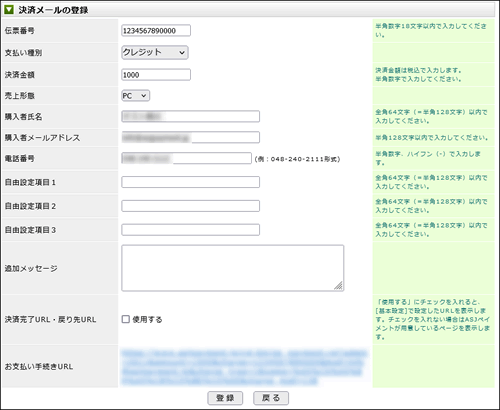Click inside the 追加メッセージ textarea
This screenshot has width=500, height=410.
click(233, 268)
